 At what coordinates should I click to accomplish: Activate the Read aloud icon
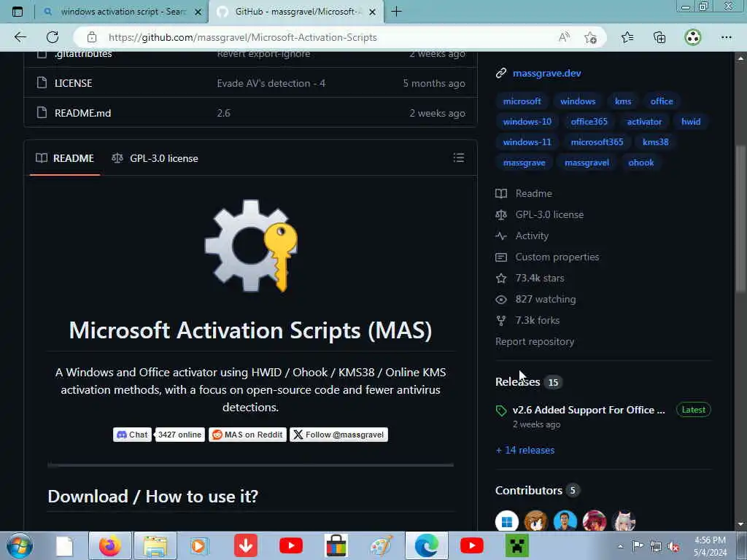tap(564, 37)
